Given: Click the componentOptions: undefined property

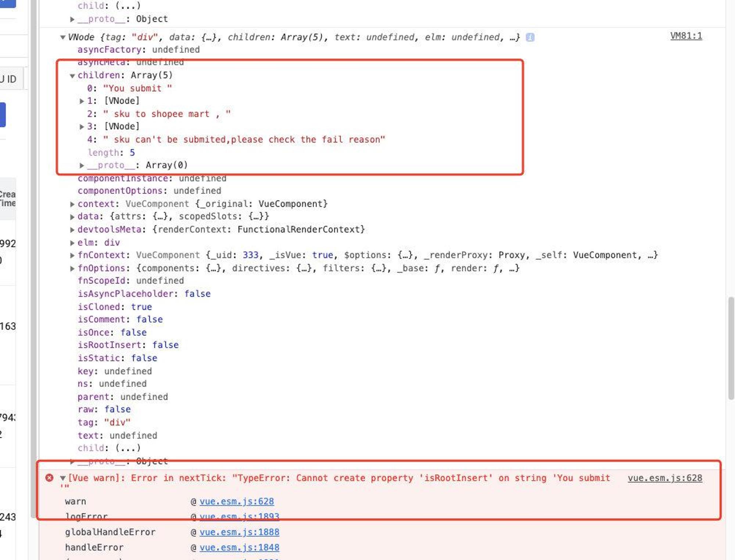Looking at the screenshot, I should (149, 191).
